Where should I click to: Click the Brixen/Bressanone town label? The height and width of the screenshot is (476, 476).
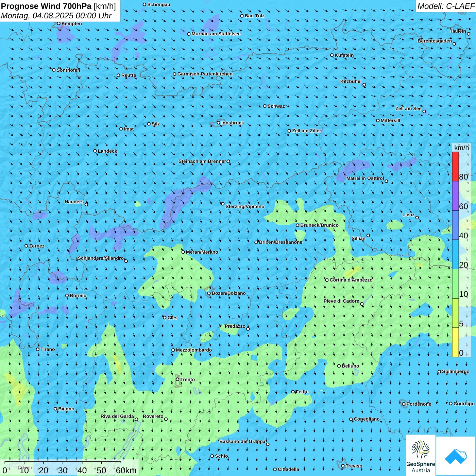point(280,242)
